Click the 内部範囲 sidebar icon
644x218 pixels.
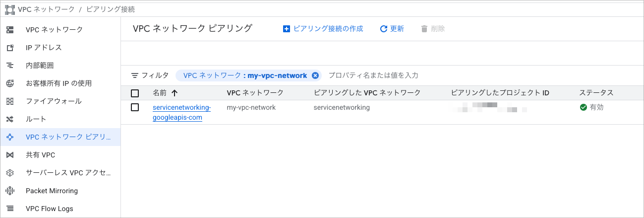[x=10, y=66]
